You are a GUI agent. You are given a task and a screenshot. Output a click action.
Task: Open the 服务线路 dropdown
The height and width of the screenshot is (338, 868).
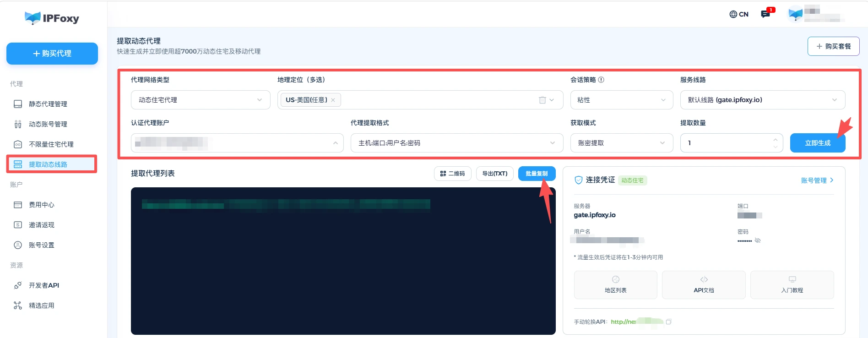(x=763, y=100)
